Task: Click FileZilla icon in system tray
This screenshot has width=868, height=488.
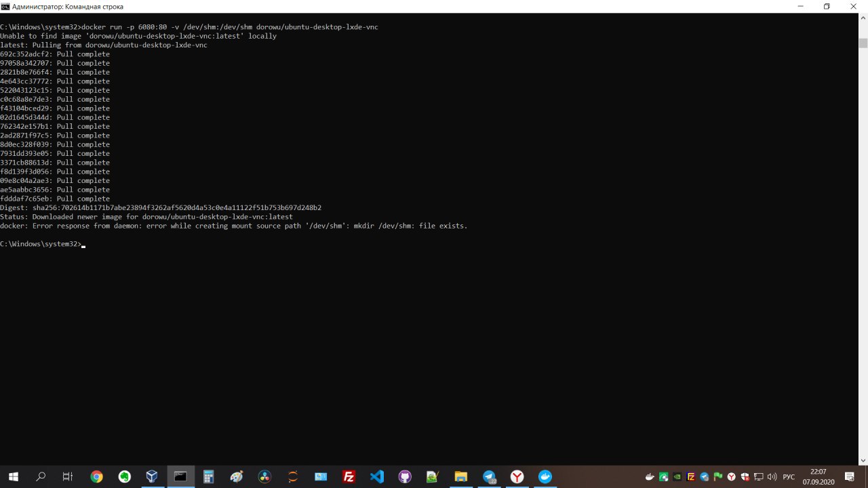Action: click(x=691, y=476)
